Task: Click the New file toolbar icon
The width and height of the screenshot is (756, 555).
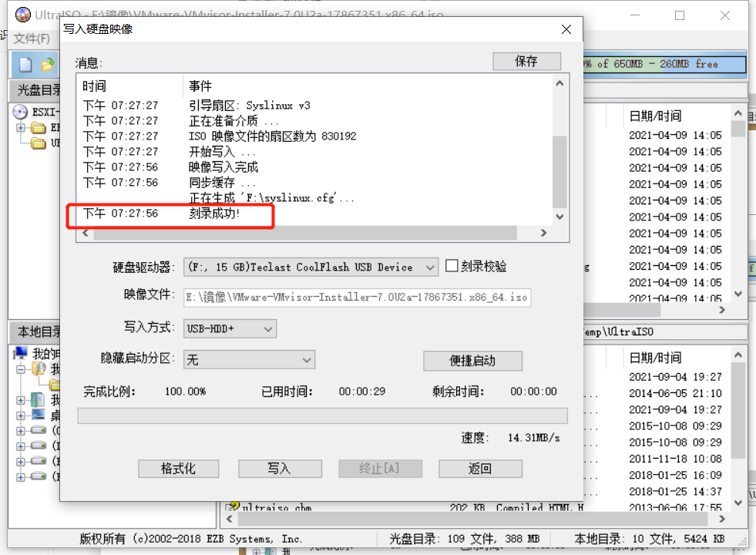Action: click(x=25, y=64)
